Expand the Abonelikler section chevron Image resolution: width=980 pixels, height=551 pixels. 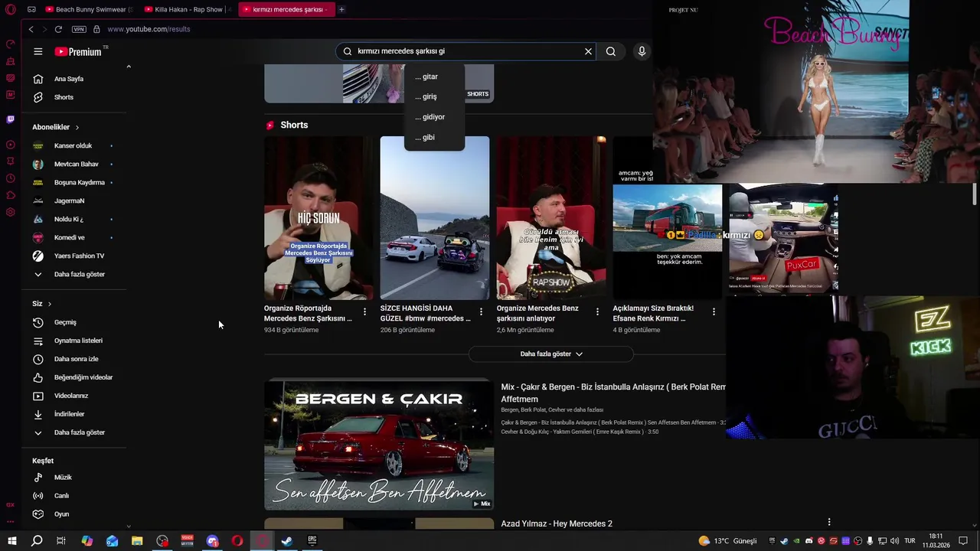77,127
